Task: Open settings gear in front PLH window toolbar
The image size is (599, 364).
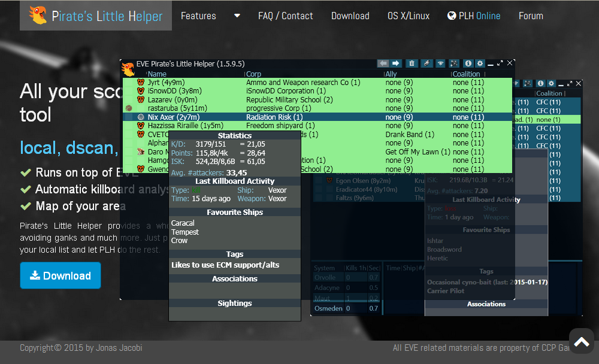Action: click(480, 63)
